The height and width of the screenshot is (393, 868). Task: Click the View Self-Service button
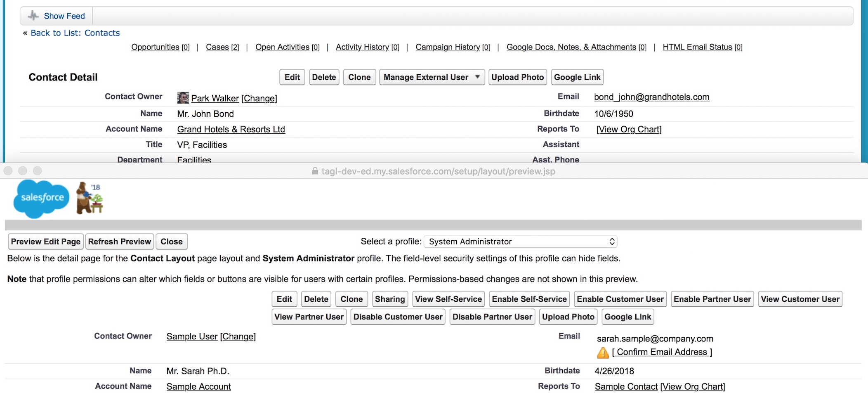point(448,299)
